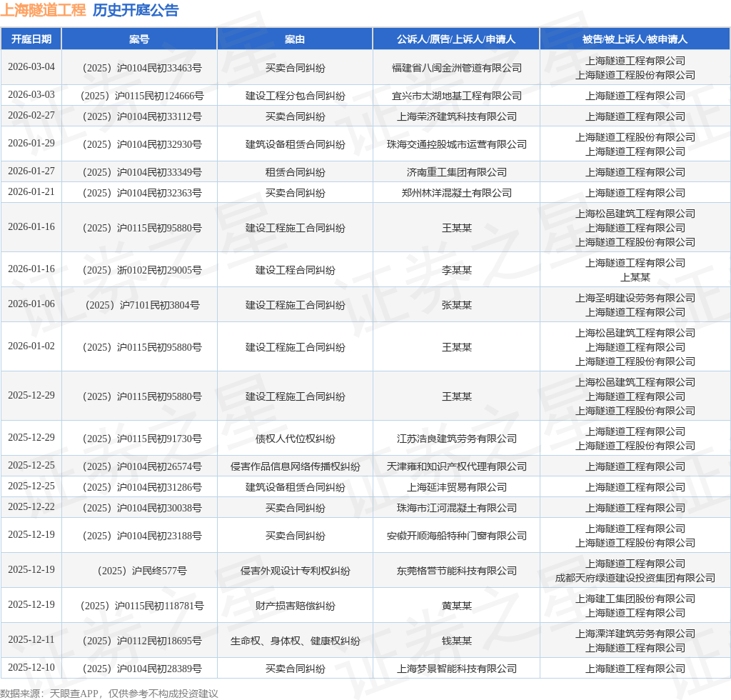Click date cell 2025-12-22
Viewport: 731px width, 700px height.
pos(31,506)
